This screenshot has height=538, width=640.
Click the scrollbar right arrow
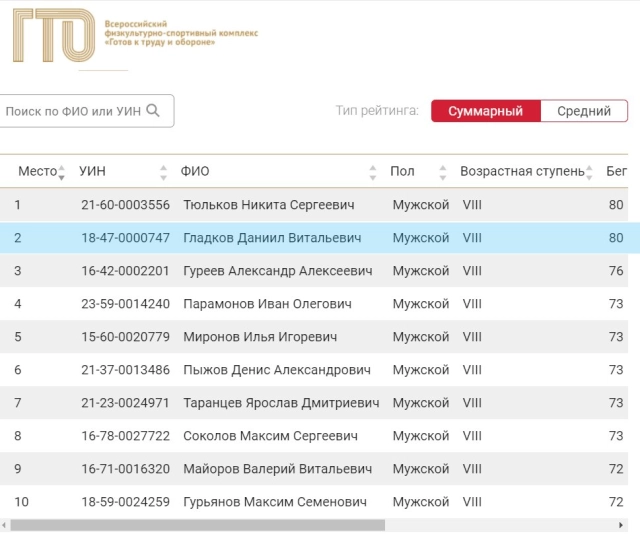(x=621, y=525)
